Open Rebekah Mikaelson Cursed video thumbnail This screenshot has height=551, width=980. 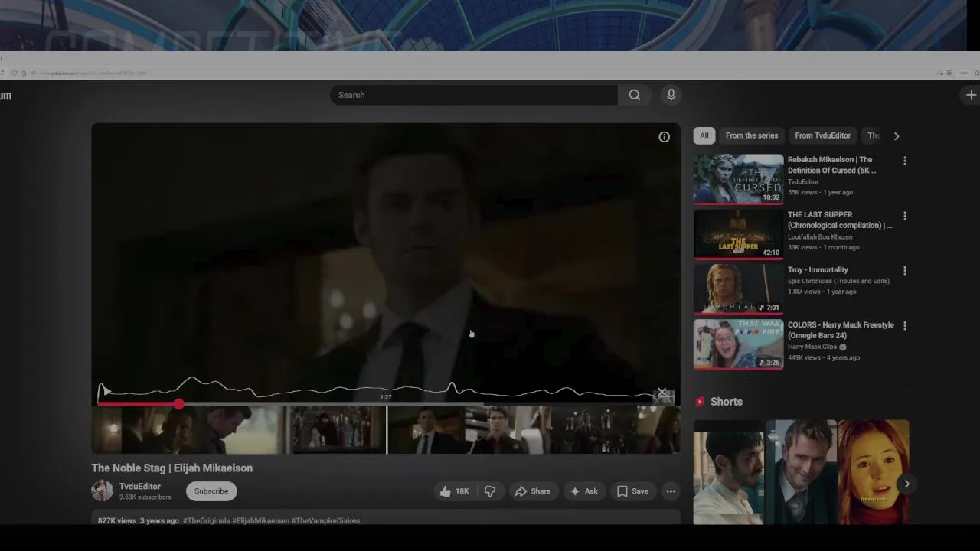[x=738, y=179]
